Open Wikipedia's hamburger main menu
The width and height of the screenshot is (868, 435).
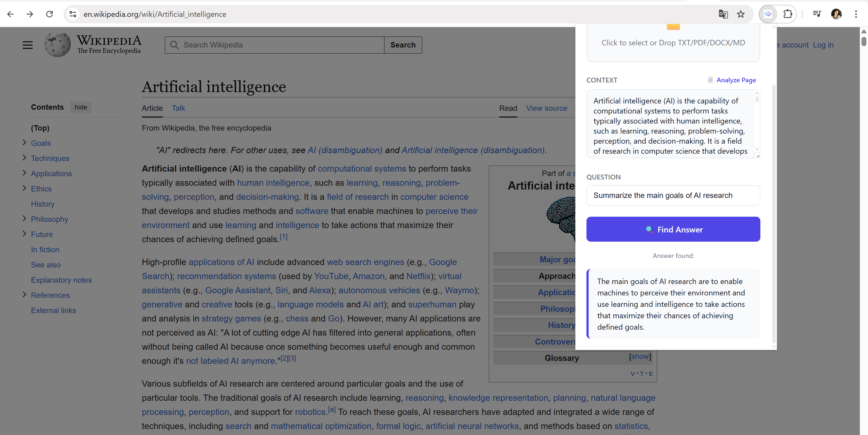tap(28, 45)
